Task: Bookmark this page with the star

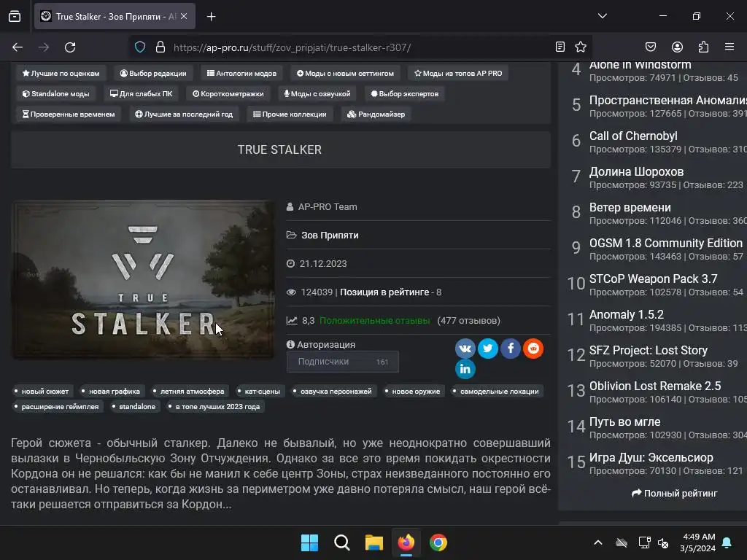Action: coord(581,47)
